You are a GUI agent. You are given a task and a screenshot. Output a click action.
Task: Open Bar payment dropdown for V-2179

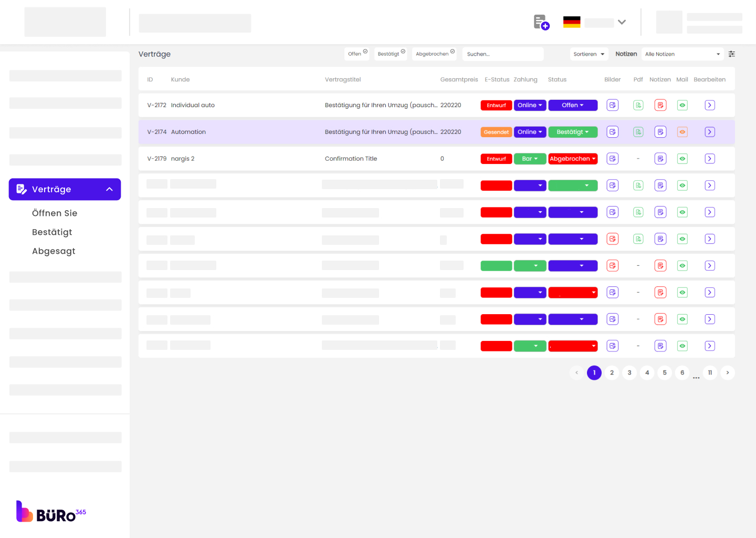click(530, 159)
